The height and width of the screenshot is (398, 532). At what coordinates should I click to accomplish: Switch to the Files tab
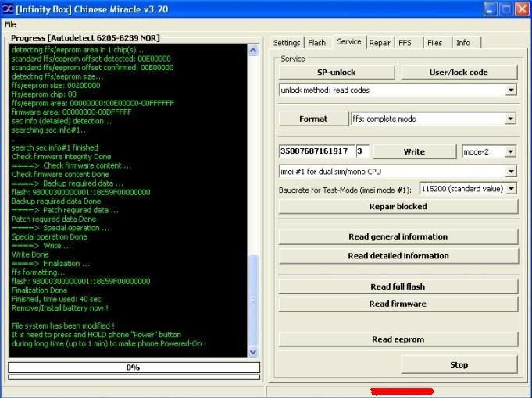[x=434, y=43]
